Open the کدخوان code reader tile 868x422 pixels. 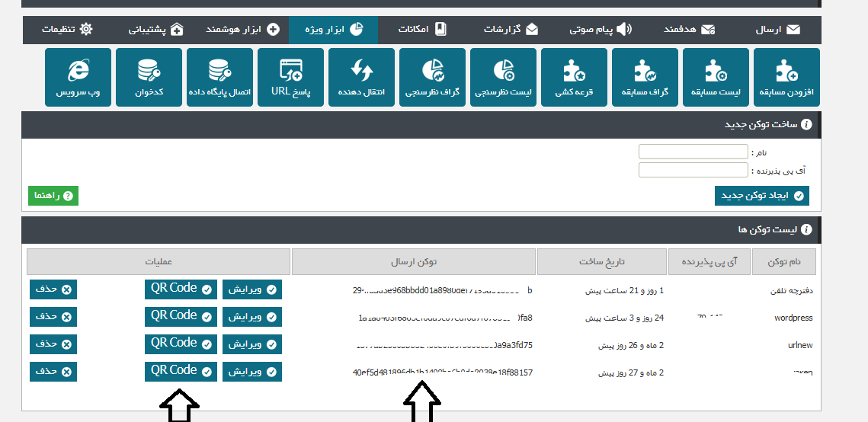(149, 77)
